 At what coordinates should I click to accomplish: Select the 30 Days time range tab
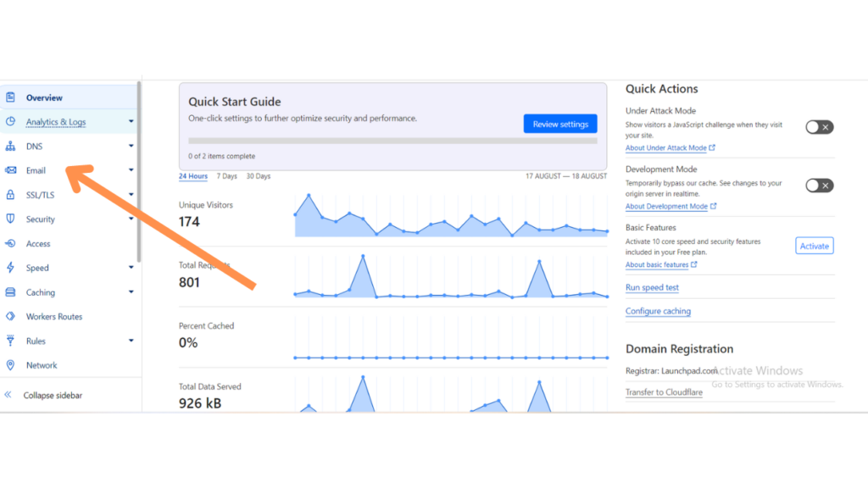258,176
